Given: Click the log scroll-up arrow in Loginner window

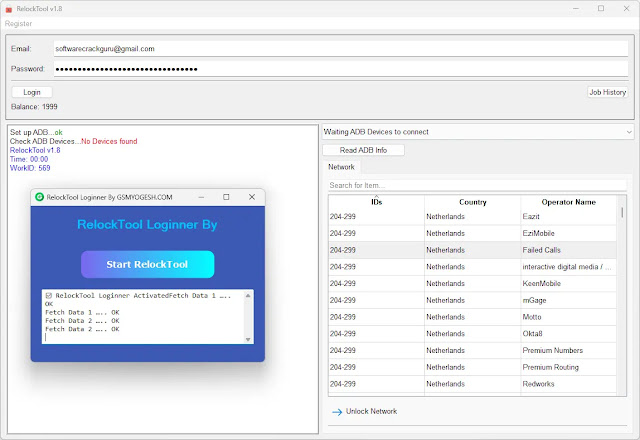Looking at the screenshot, I should pos(249,296).
